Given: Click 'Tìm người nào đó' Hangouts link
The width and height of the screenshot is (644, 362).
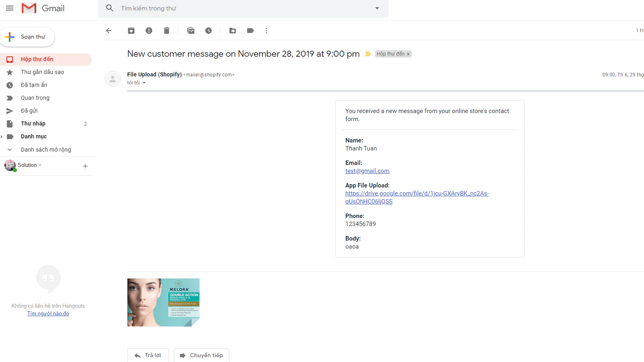Looking at the screenshot, I should coord(48,314).
